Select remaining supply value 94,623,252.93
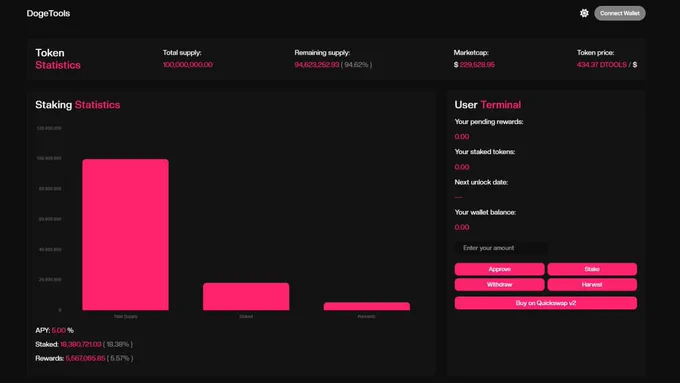 coord(317,65)
